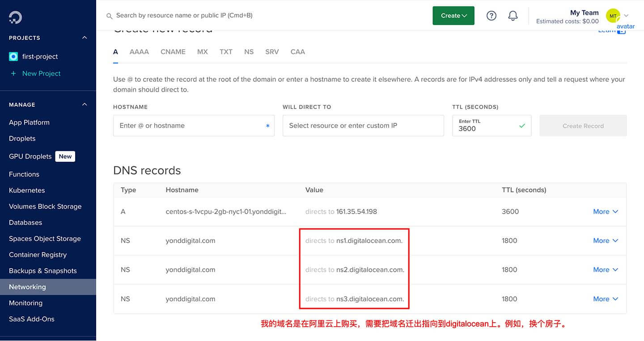Click the Create Record button
Screen dimensions: 644x341
click(x=583, y=126)
